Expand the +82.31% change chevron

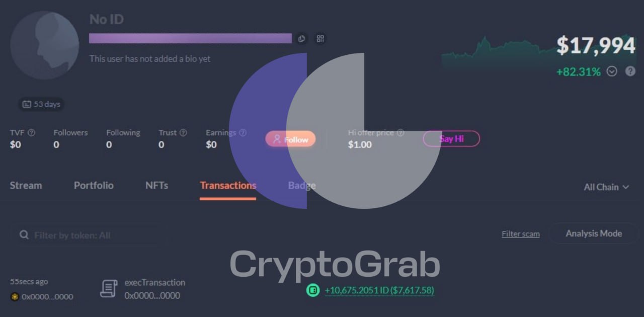pos(612,71)
